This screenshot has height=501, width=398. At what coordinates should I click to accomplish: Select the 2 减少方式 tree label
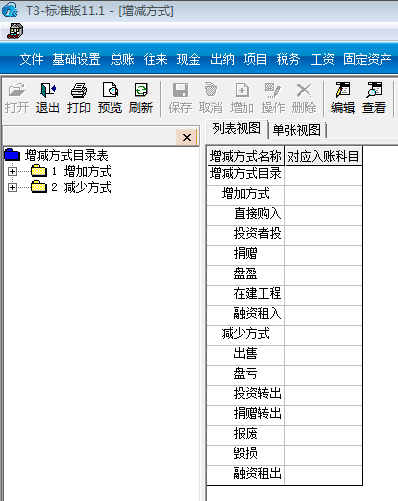point(81,187)
